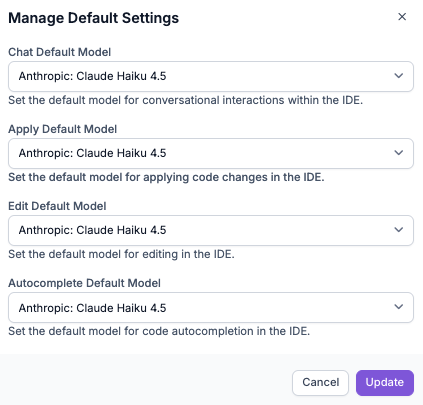Open the Autocomplete Default Model dropdown
Viewport: 423px width, 405px height.
click(x=211, y=307)
